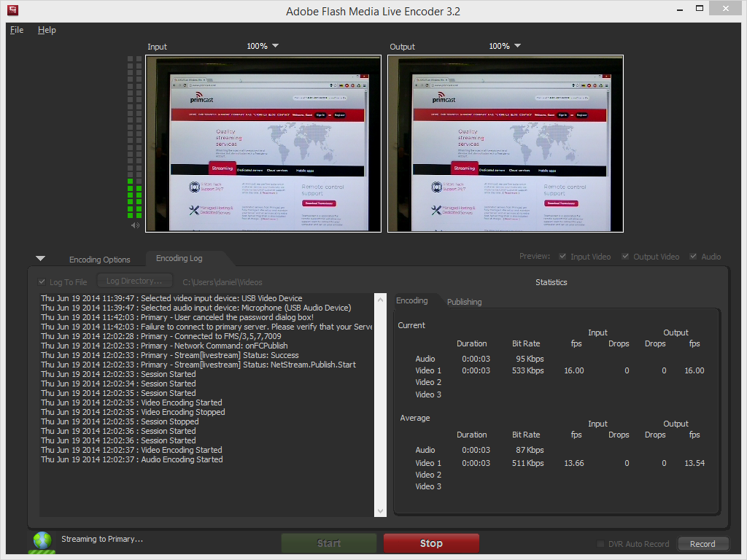
Task: Click the log scrollbar down arrow
Action: click(380, 511)
